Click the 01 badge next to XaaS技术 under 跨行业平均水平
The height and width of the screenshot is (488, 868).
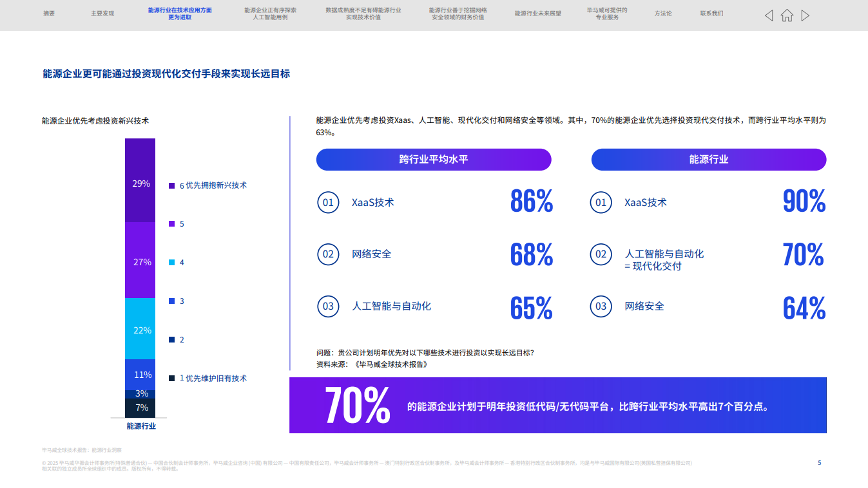(329, 202)
